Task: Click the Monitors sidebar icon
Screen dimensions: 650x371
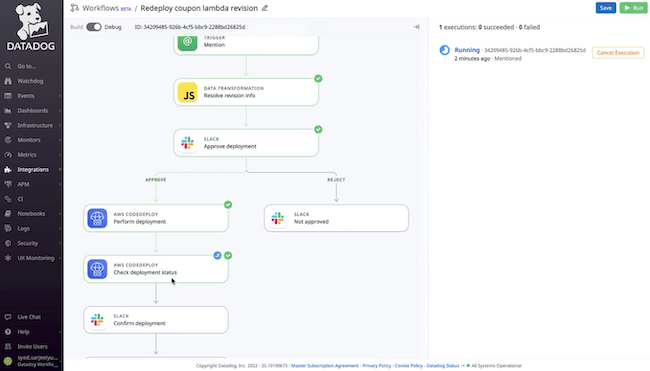Action: (8, 140)
